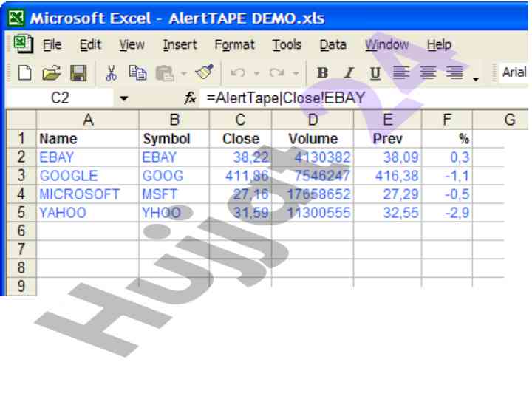Toggle Underline formatting
Viewport: 532px width, 399px height.
(375, 72)
